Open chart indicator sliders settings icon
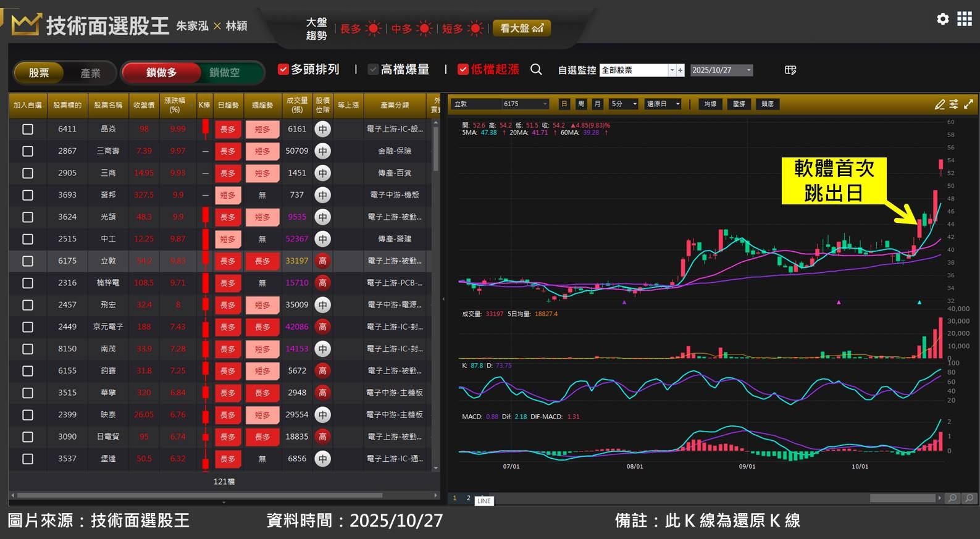980x539 pixels. (x=954, y=104)
